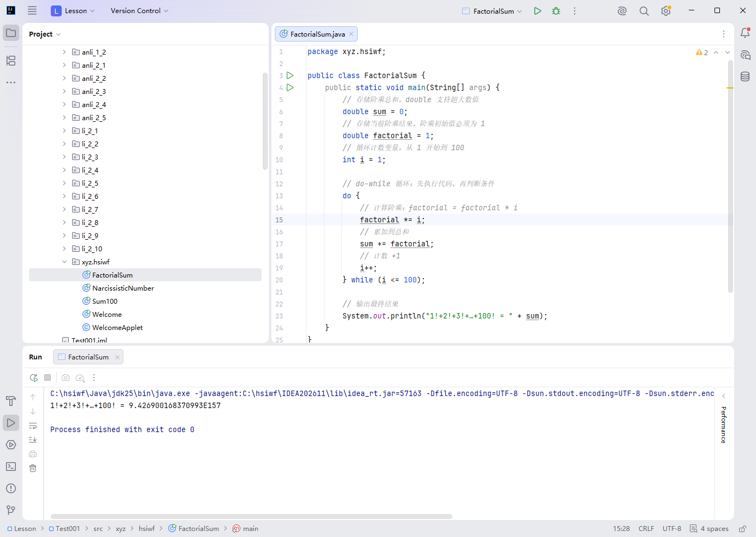Viewport: 756px width, 537px height.
Task: Open Notifications bell
Action: [745, 33]
